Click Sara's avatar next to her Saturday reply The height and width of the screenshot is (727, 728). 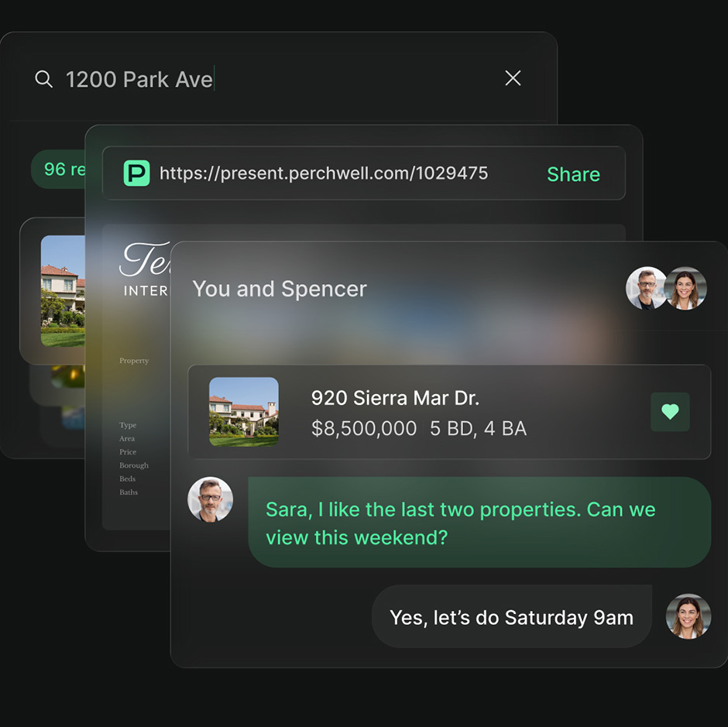[688, 616]
